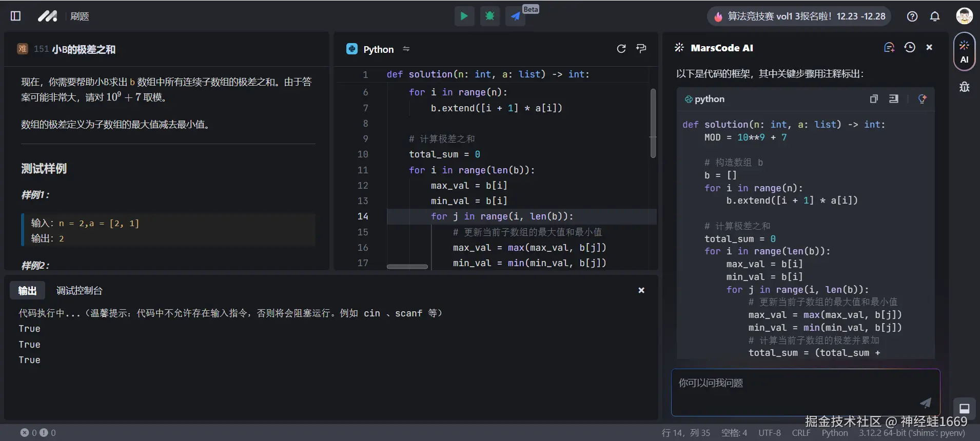The height and width of the screenshot is (441, 980).
Task: Click the editor horizontal scrollbar
Action: [407, 267]
